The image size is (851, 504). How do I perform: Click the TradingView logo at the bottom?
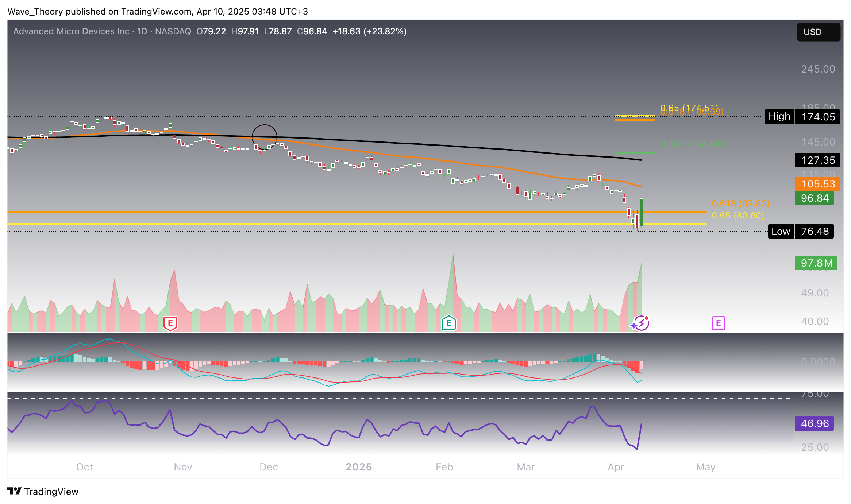[43, 492]
